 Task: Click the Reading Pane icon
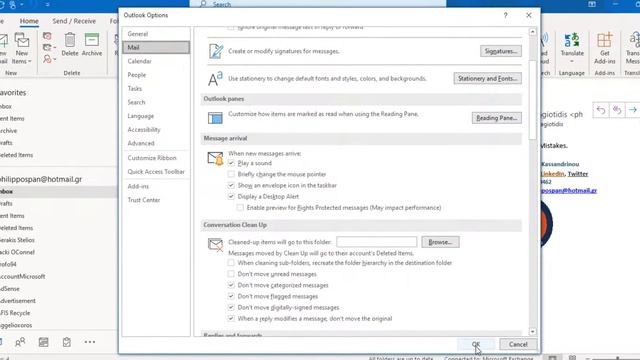point(215,118)
